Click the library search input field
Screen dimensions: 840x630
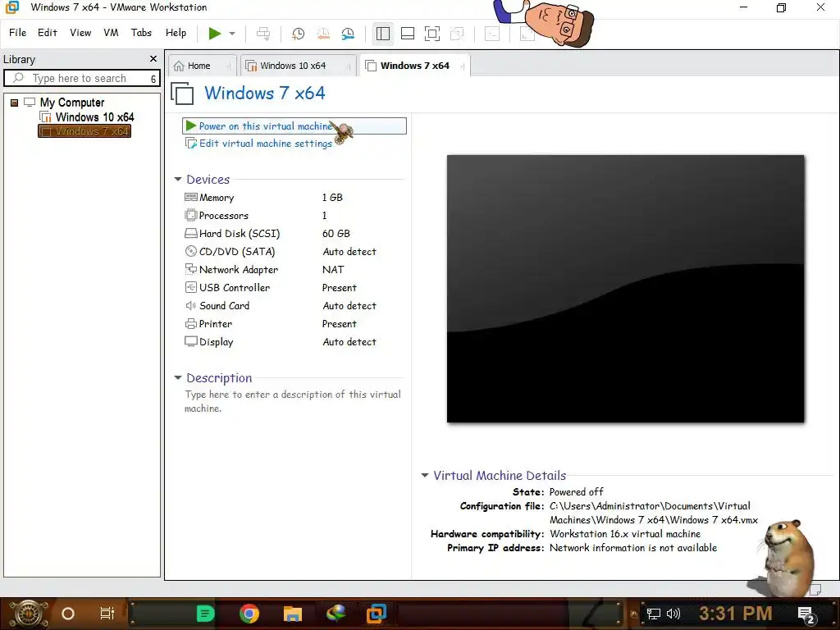tap(80, 78)
